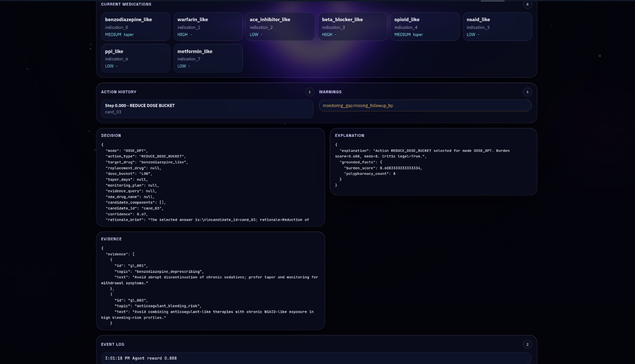The image size is (635, 364).
Task: Click the "dose_bucket": "LOW" line
Action: click(129, 174)
